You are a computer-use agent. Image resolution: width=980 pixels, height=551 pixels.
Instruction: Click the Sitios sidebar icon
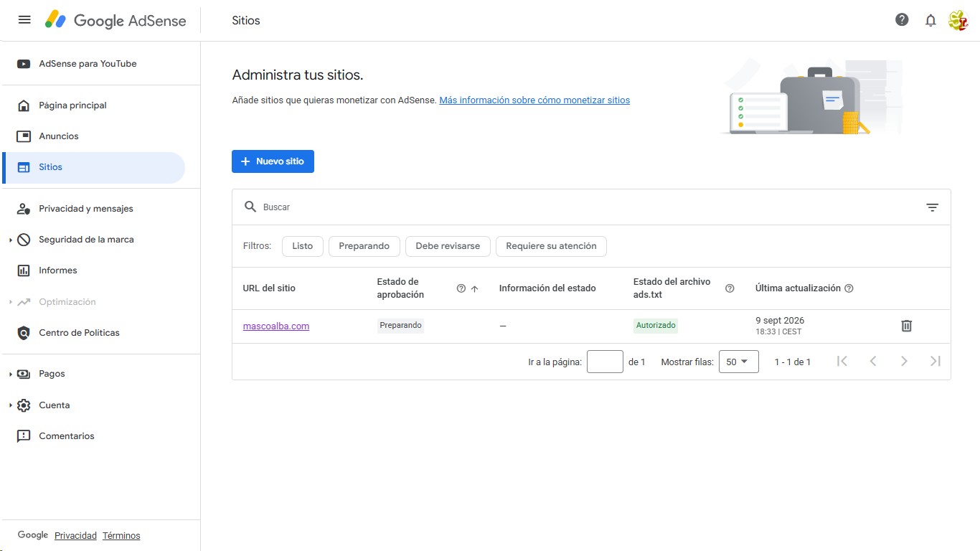click(24, 167)
